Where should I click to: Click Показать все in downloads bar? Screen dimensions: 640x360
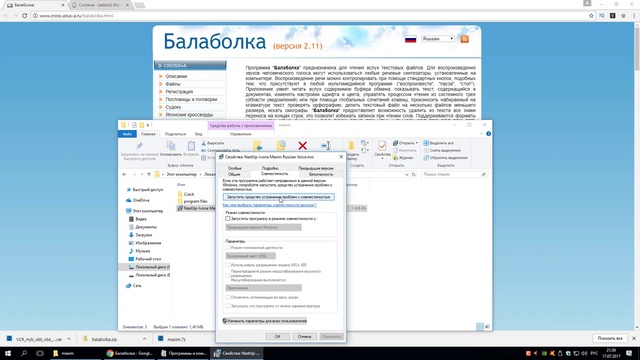click(x=610, y=338)
